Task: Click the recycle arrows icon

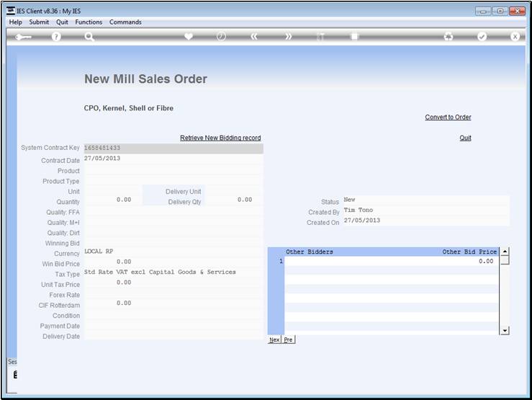Action: pyautogui.click(x=448, y=37)
